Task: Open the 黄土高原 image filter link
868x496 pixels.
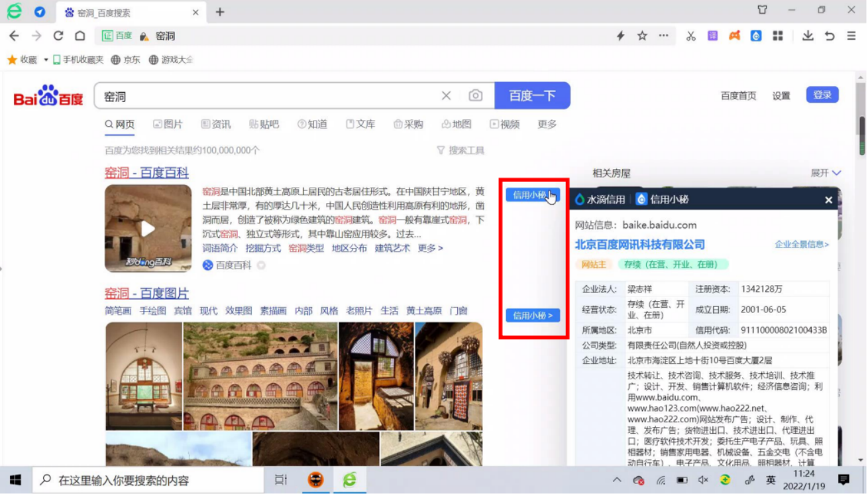Action: [x=424, y=310]
